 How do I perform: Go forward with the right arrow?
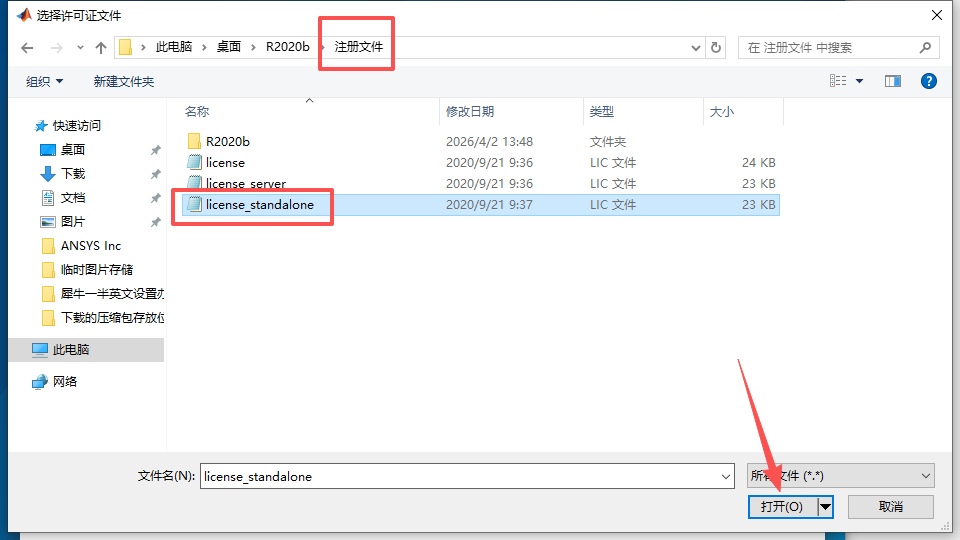[x=56, y=48]
